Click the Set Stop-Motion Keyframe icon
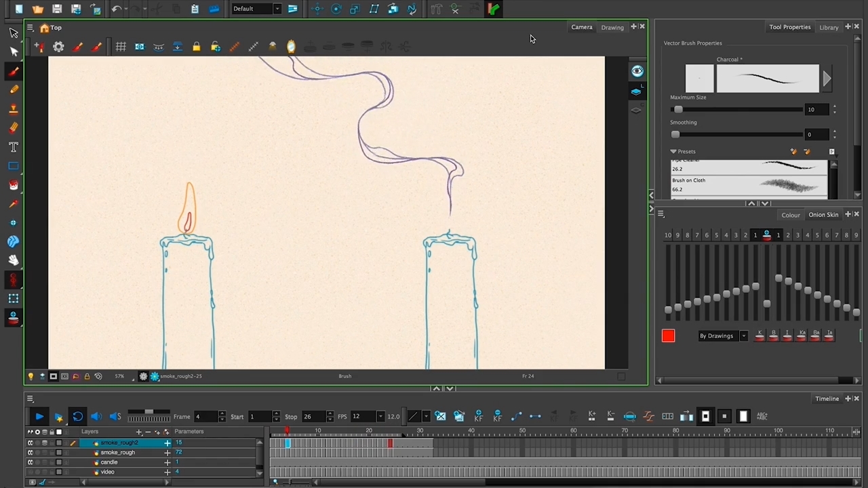This screenshot has width=868, height=488. pyautogui.click(x=535, y=416)
